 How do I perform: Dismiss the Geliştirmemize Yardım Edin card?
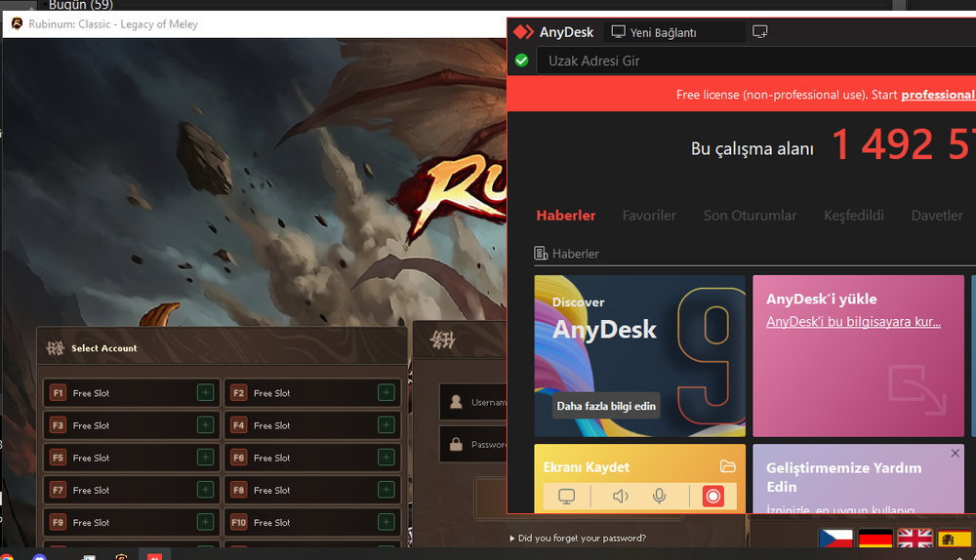[955, 454]
